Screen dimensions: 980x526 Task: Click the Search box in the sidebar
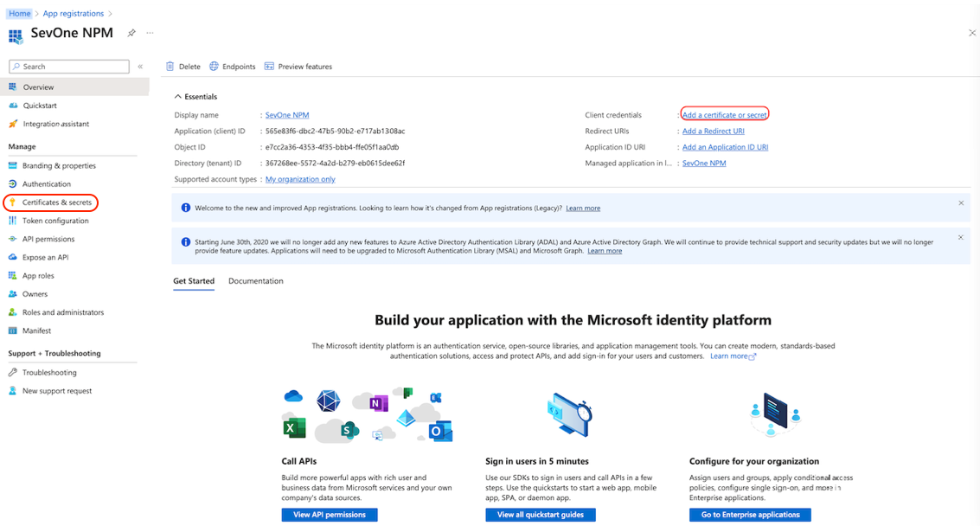(x=69, y=67)
